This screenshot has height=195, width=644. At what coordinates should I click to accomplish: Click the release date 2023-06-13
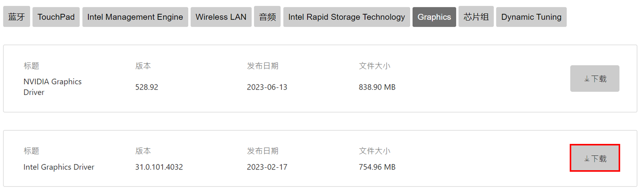point(267,87)
